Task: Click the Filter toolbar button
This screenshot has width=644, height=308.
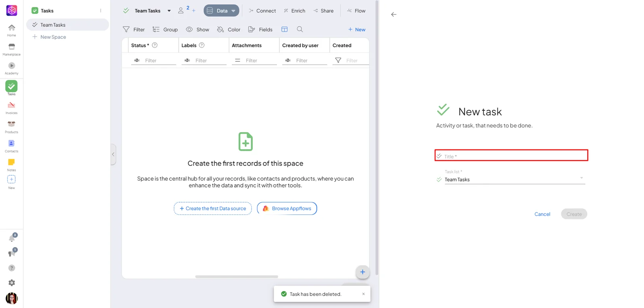Action: 134,29
